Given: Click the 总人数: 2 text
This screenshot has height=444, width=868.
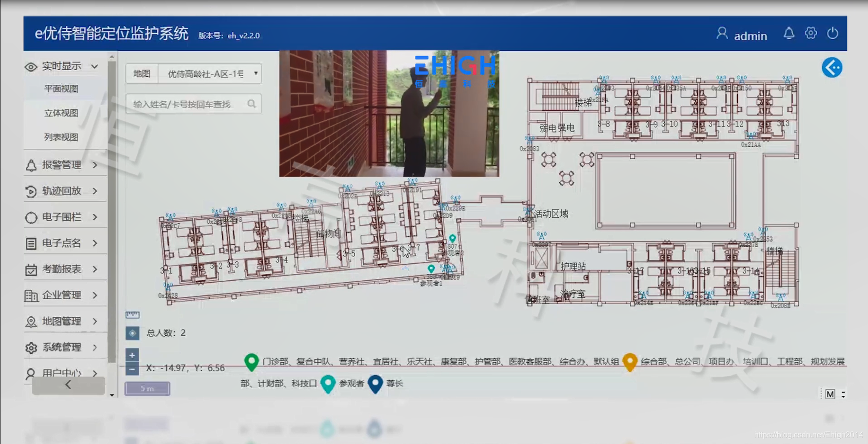Looking at the screenshot, I should point(166,333).
